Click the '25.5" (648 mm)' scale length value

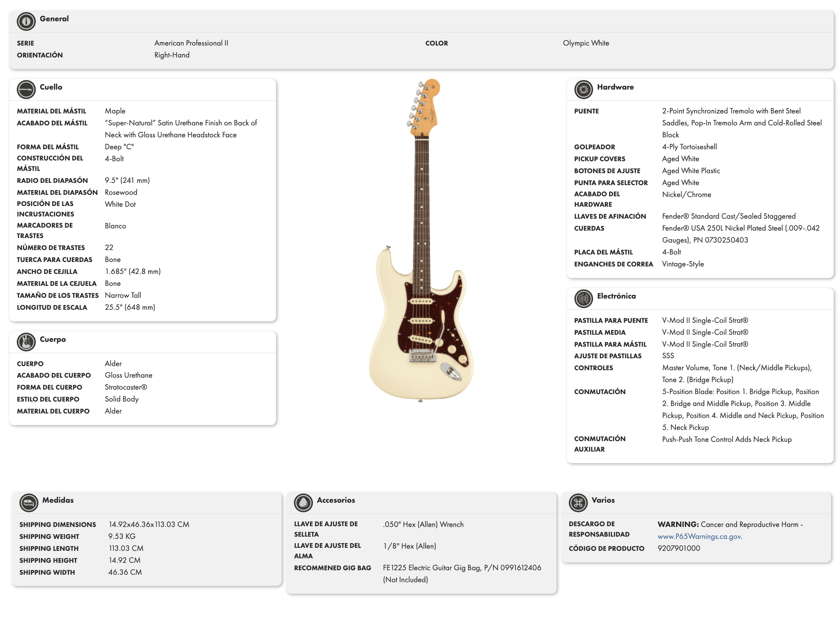tap(130, 307)
